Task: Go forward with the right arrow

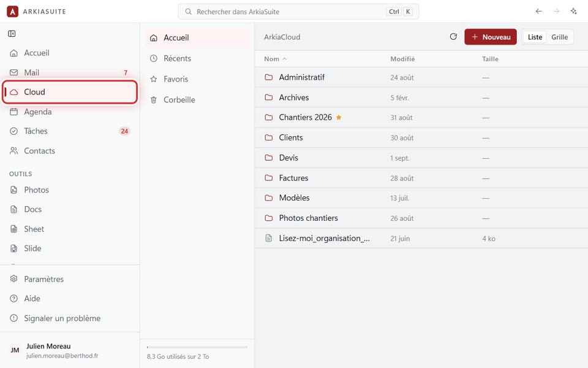Action: coord(556,11)
